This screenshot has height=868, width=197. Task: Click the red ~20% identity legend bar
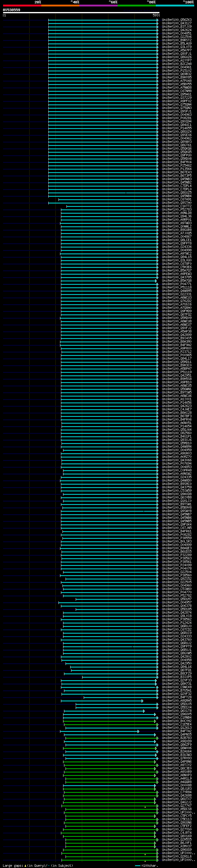(22, 6)
